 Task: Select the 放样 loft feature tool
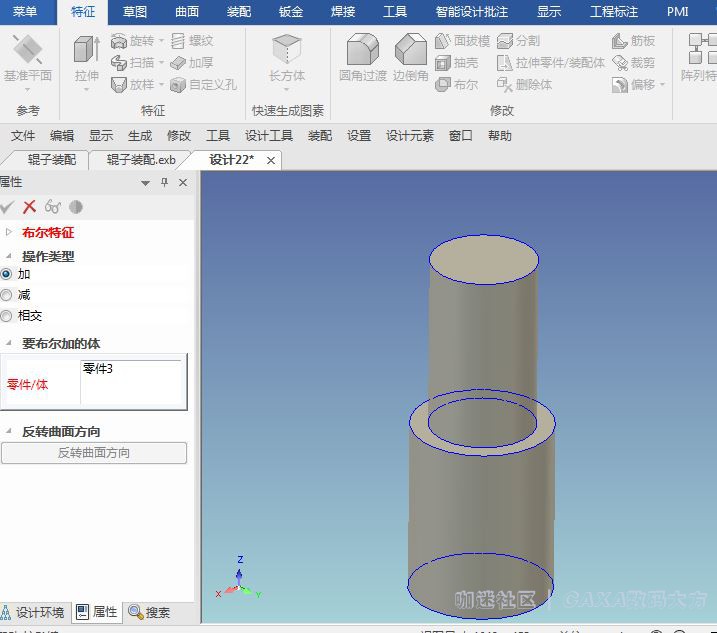pos(133,85)
